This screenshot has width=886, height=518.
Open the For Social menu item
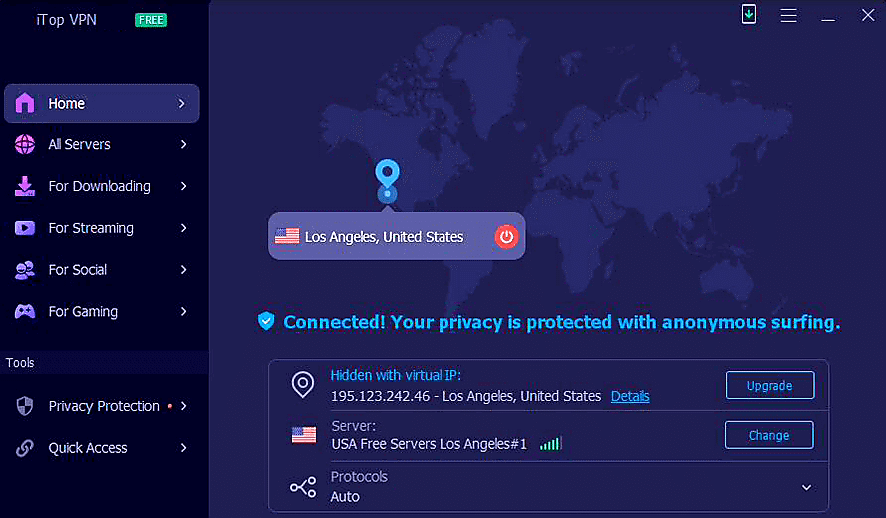tap(78, 270)
